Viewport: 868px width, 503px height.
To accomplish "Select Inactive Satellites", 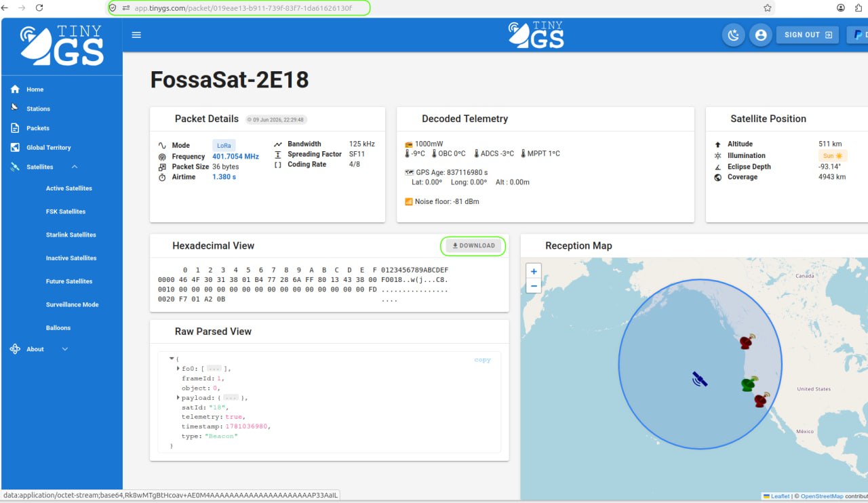I will (x=71, y=258).
